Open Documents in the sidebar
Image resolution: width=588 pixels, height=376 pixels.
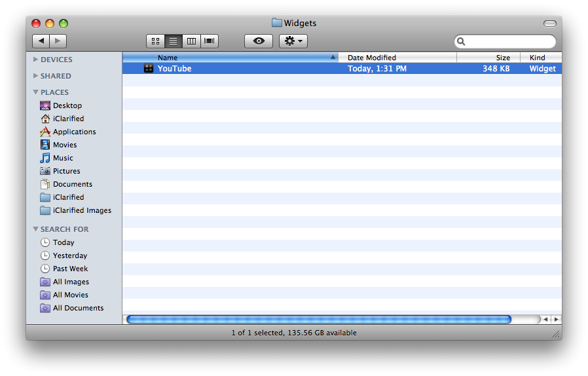(66, 184)
